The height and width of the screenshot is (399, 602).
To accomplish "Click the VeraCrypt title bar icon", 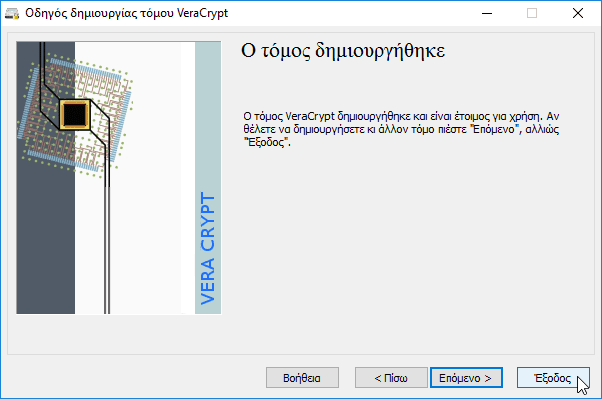I will point(12,13).
